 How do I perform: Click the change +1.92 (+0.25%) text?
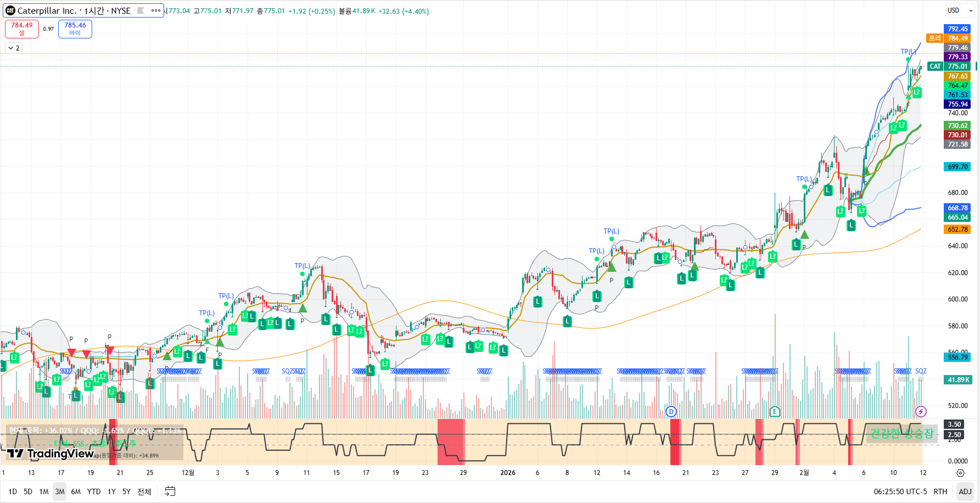[311, 11]
